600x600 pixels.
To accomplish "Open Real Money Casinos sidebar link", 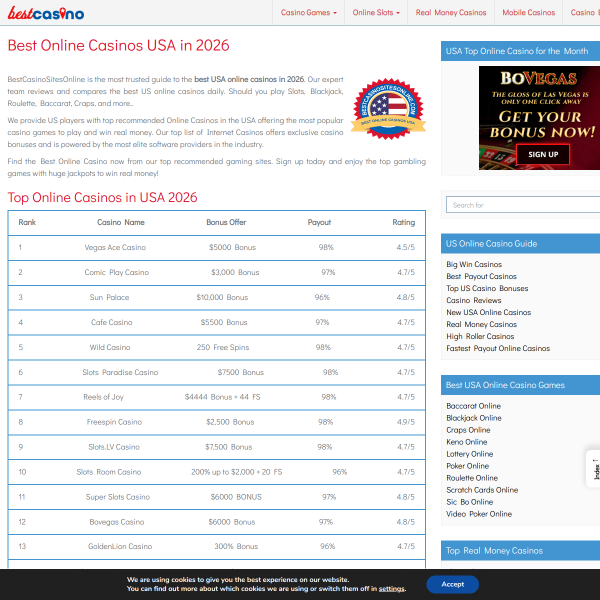I will (x=481, y=324).
